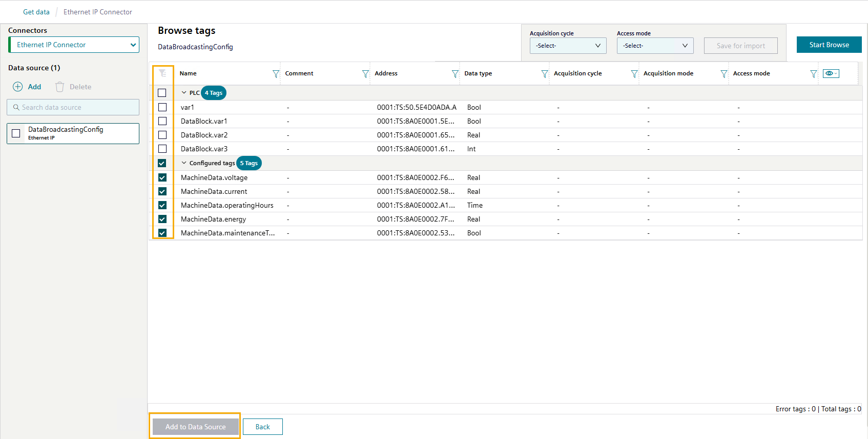The width and height of the screenshot is (868, 439).
Task: Click the magnifier icon in search box
Action: pyautogui.click(x=16, y=107)
